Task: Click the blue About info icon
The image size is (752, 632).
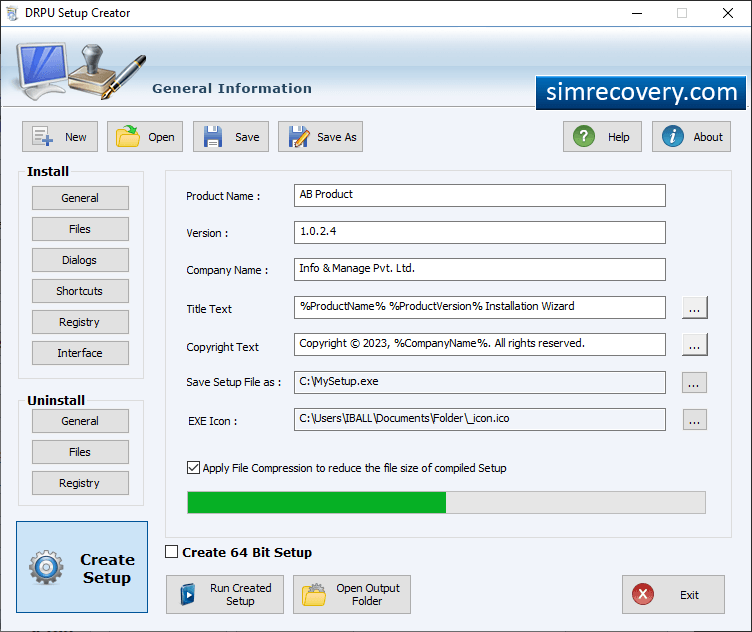Action: coord(672,137)
